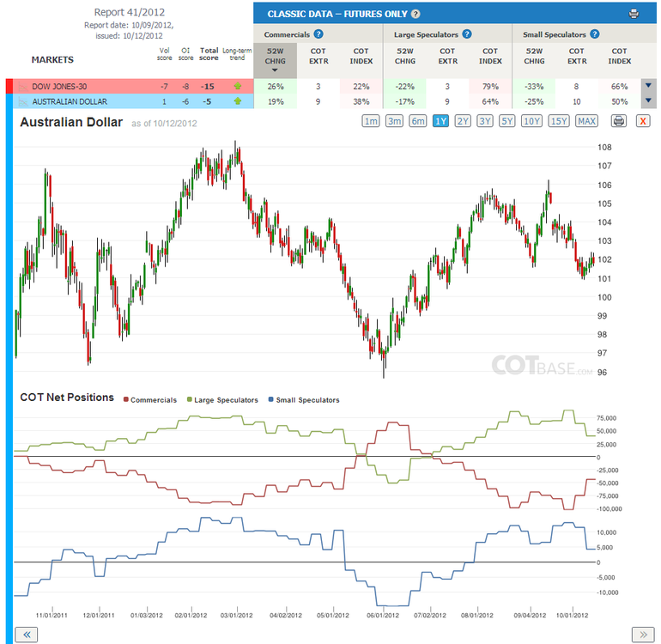The height and width of the screenshot is (644, 661).
Task: Click chart icon beside Dow Jones-30
Action: [x=23, y=87]
